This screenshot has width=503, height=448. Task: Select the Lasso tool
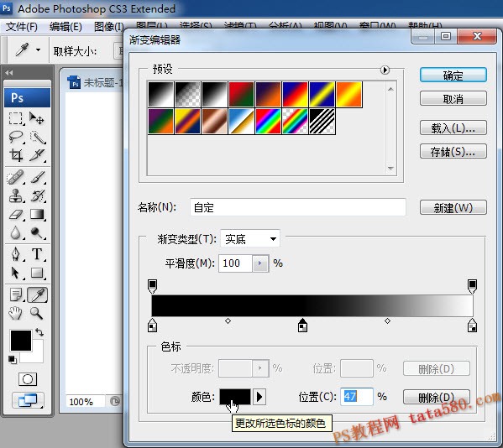click(x=15, y=137)
